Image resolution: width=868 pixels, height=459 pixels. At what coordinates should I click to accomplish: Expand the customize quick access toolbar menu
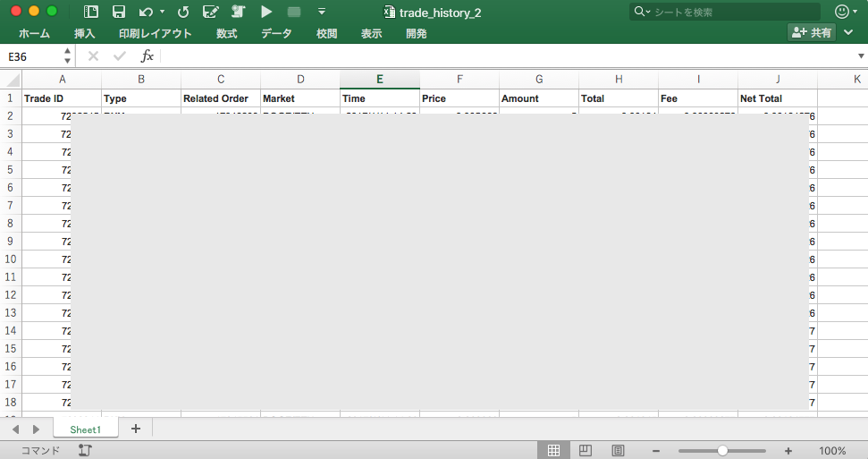[322, 13]
